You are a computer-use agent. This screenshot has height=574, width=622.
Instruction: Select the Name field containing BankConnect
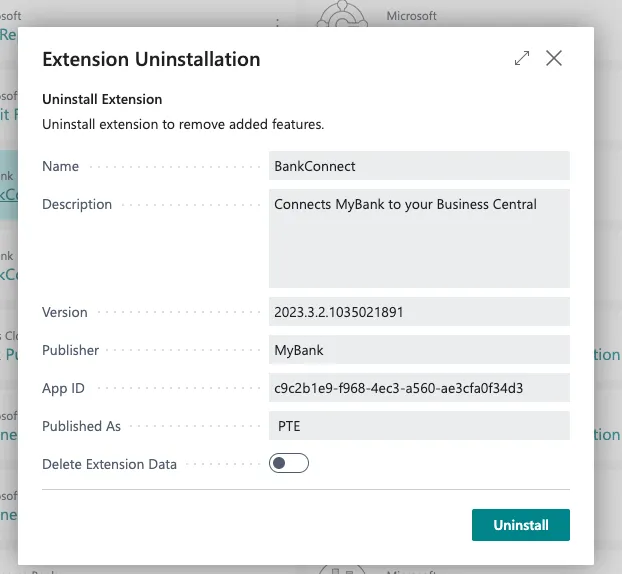click(419, 166)
